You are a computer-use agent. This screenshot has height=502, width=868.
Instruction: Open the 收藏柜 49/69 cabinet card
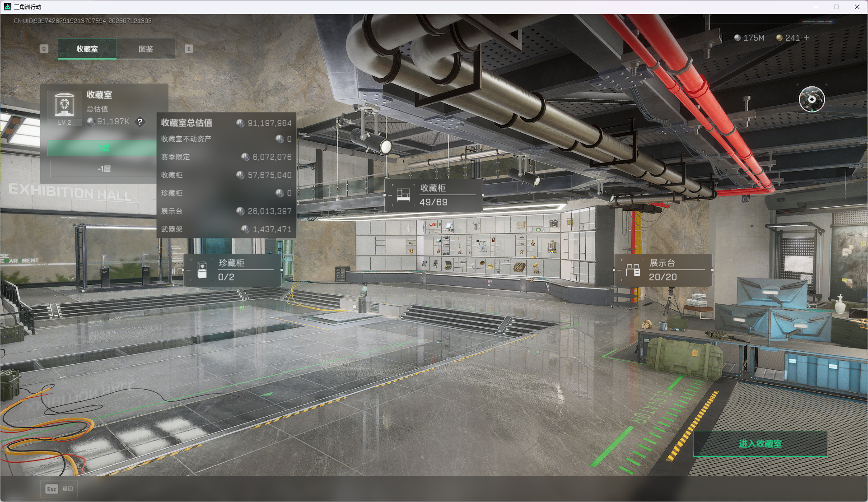coord(434,195)
